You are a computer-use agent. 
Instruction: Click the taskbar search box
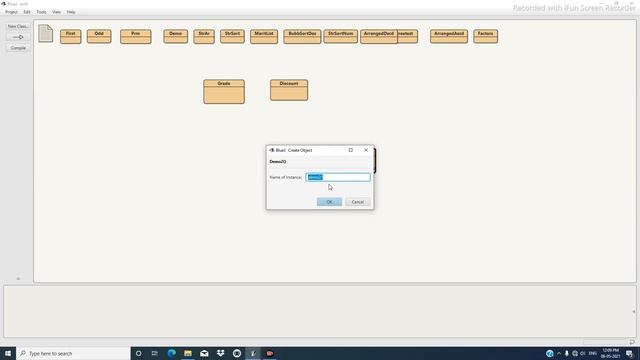point(73,353)
